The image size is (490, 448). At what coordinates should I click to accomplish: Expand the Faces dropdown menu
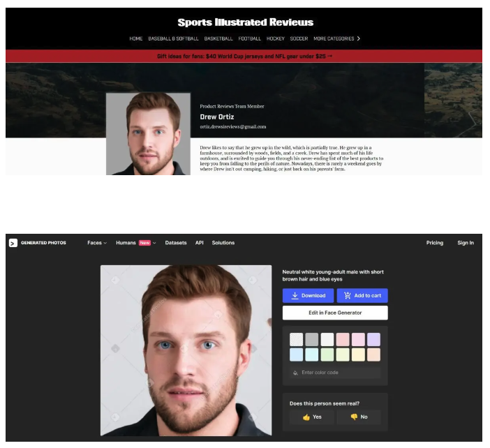[97, 243]
